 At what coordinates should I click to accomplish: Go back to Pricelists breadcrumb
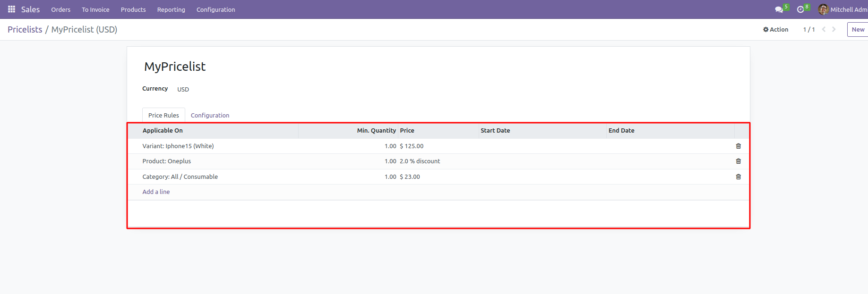pyautogui.click(x=25, y=29)
